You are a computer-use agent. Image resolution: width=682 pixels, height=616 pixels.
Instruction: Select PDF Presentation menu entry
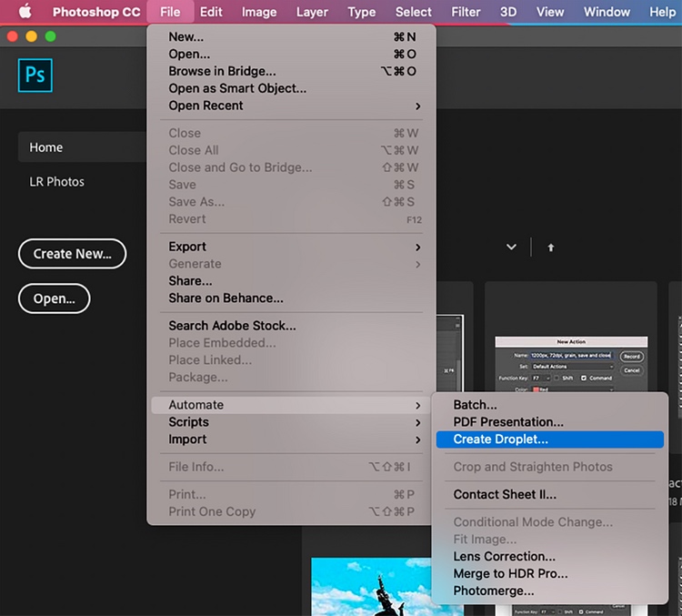[508, 422]
